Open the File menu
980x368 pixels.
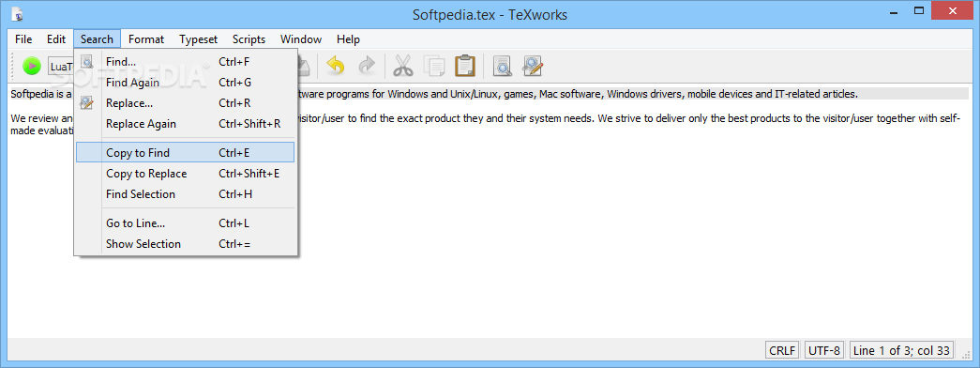tap(23, 38)
